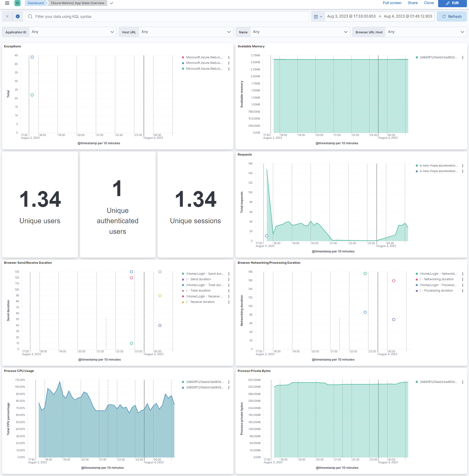The height and width of the screenshot is (476, 469).
Task: Click the blue Edit button
Action: tap(452, 3)
